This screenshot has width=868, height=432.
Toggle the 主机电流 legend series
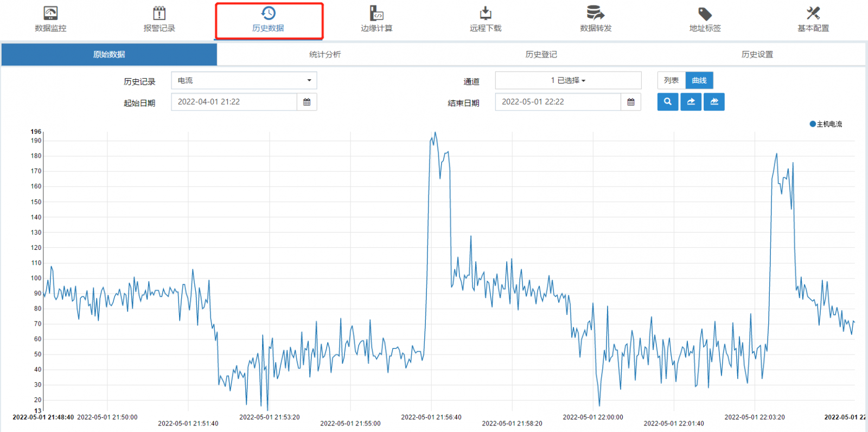tap(826, 124)
